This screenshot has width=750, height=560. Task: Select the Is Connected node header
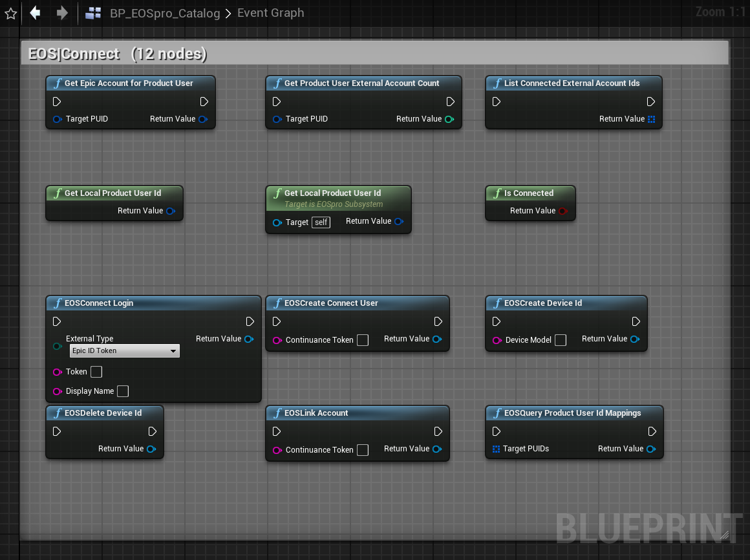click(x=530, y=193)
